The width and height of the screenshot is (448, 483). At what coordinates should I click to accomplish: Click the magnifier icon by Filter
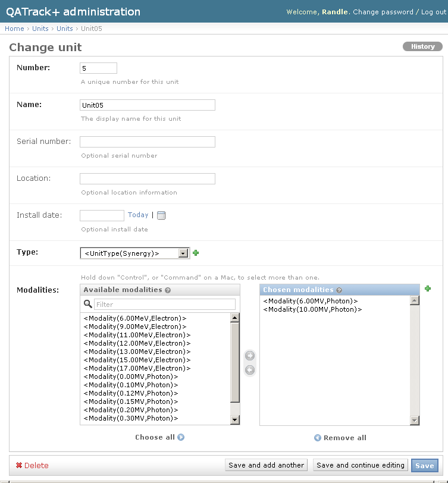pyautogui.click(x=88, y=304)
